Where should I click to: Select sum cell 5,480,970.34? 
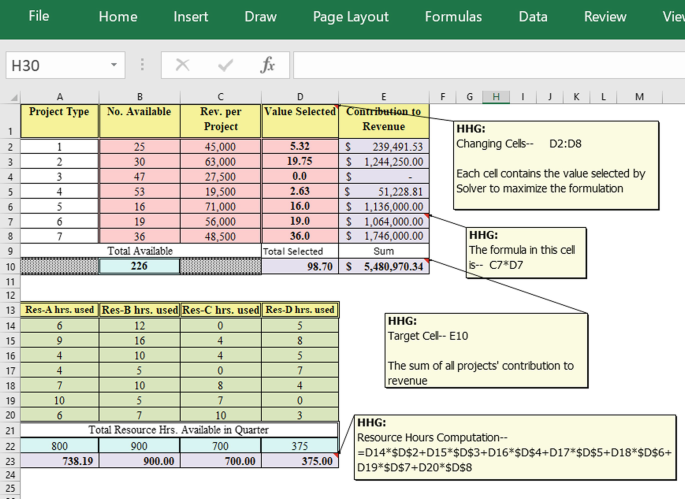[x=384, y=266]
